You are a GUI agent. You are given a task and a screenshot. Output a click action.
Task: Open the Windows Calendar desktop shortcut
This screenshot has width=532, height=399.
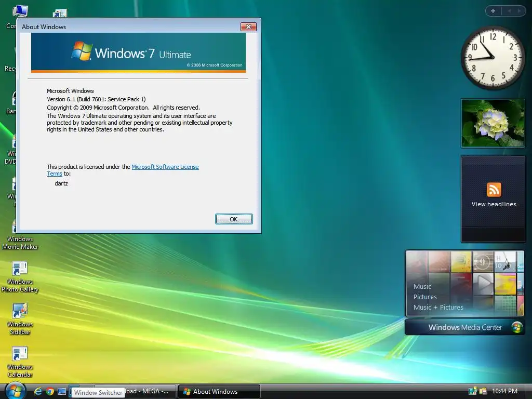point(20,362)
